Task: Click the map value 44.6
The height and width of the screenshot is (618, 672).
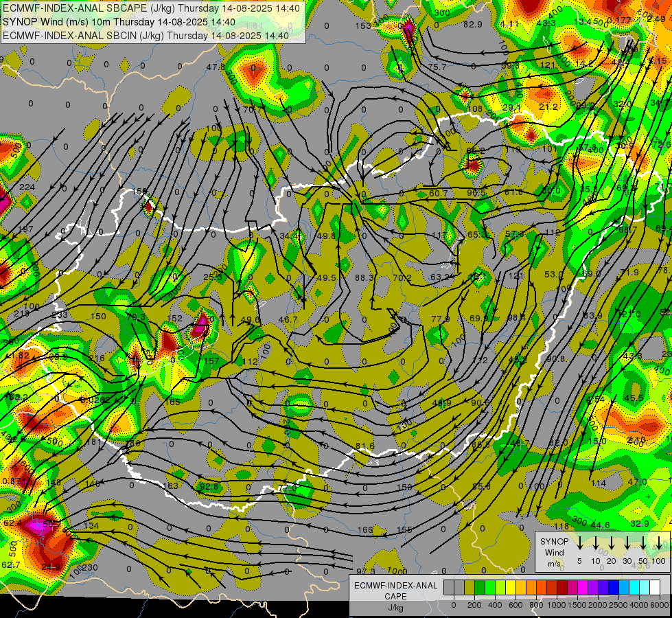Action: 600,525
